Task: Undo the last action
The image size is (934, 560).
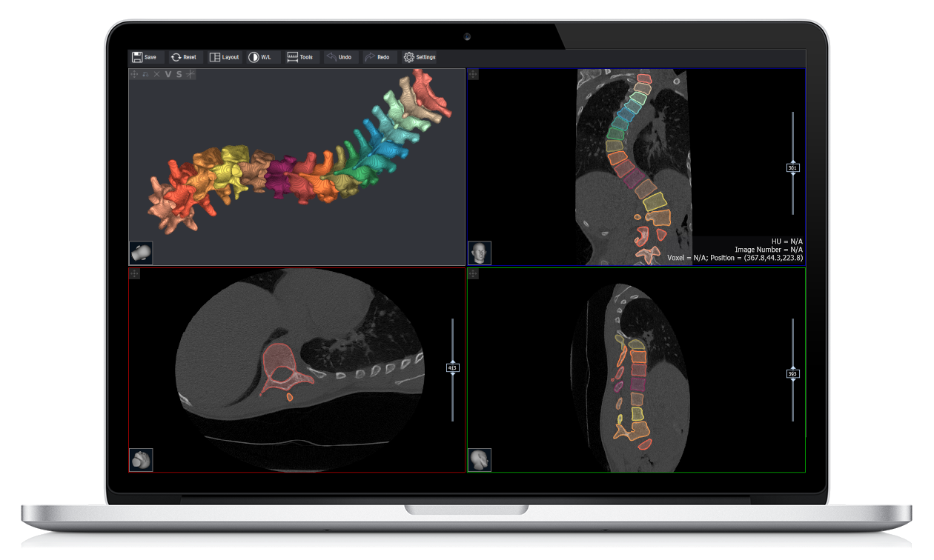Action: tap(339, 57)
